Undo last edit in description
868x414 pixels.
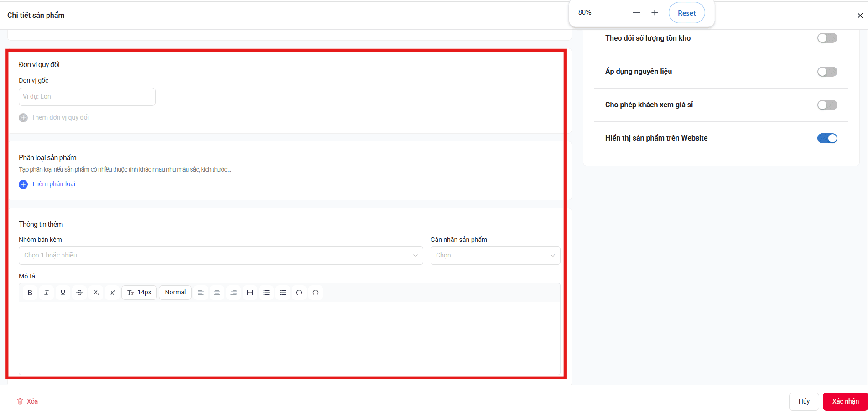tap(299, 293)
